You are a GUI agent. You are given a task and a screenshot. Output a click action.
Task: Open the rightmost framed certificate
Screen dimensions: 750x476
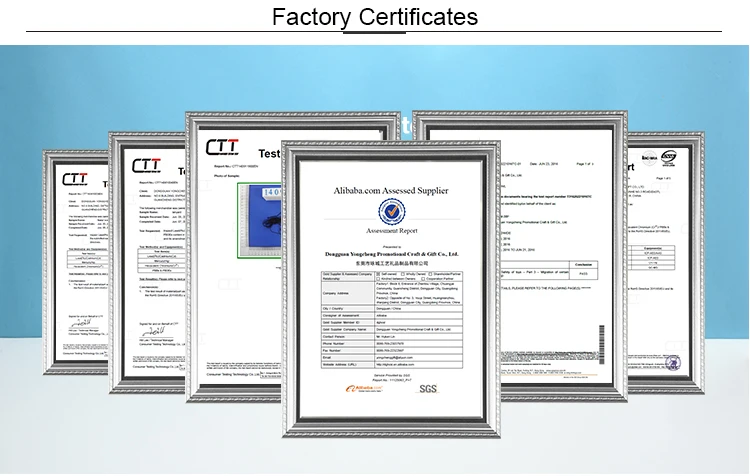(x=666, y=262)
